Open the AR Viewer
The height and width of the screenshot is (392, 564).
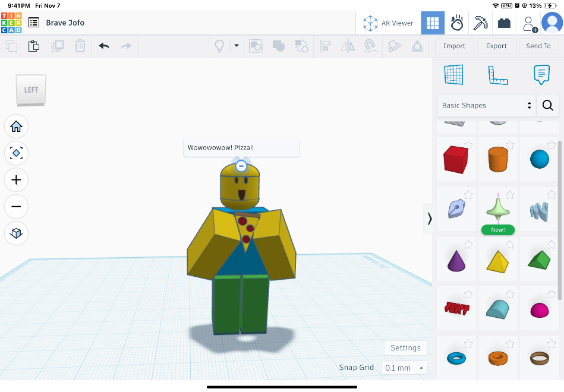pos(388,23)
